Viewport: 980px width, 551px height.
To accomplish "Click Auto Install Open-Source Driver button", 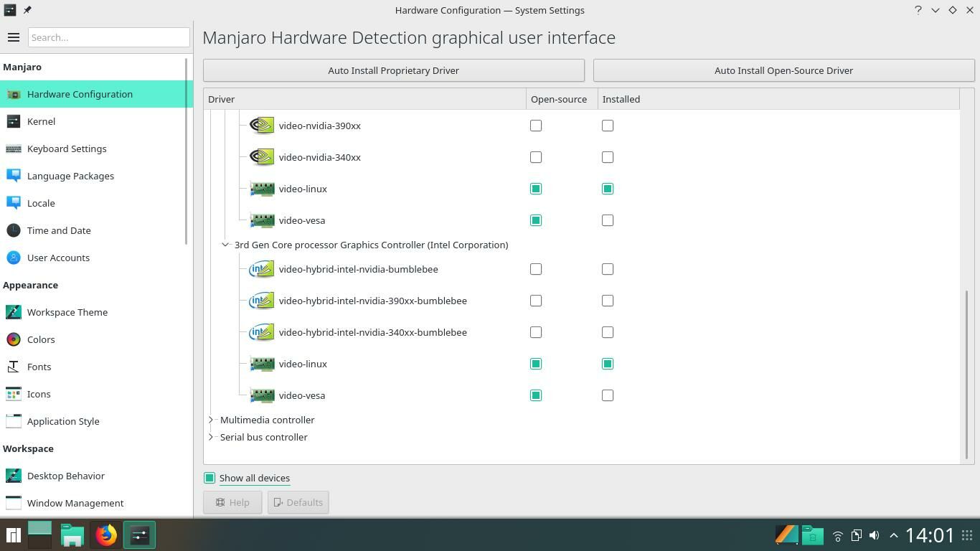I will coord(783,70).
